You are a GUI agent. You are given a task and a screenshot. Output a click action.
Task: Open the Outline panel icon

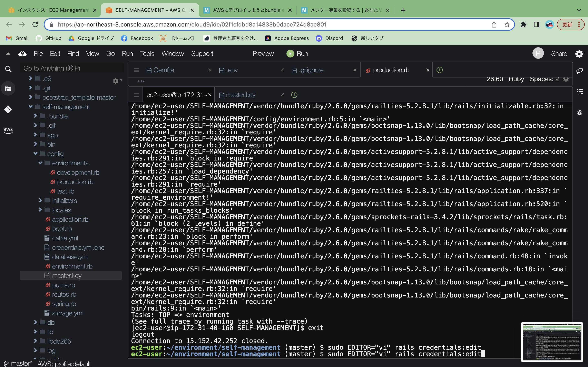point(579,92)
